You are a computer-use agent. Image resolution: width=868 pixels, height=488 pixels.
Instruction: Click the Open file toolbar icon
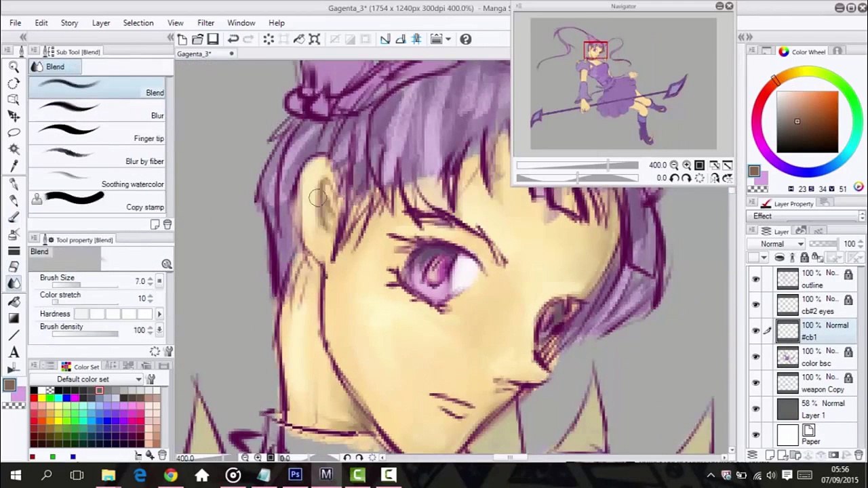tap(197, 39)
